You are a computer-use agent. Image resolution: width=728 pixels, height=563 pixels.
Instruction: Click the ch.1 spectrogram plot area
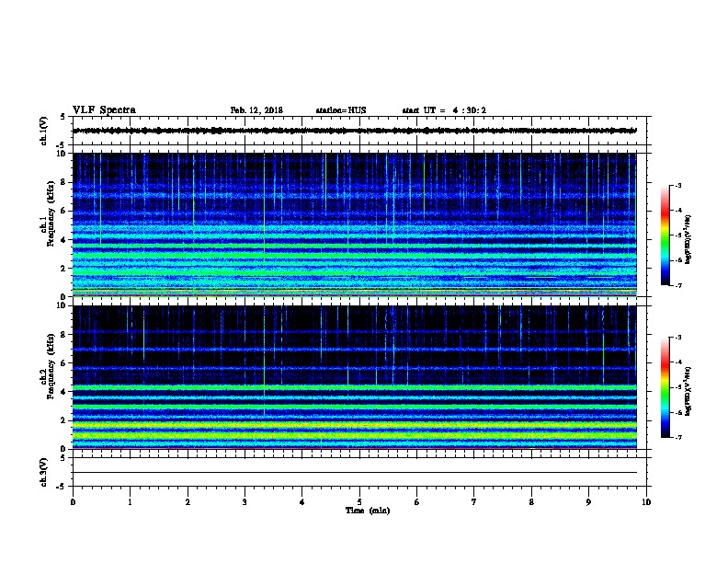355,224
